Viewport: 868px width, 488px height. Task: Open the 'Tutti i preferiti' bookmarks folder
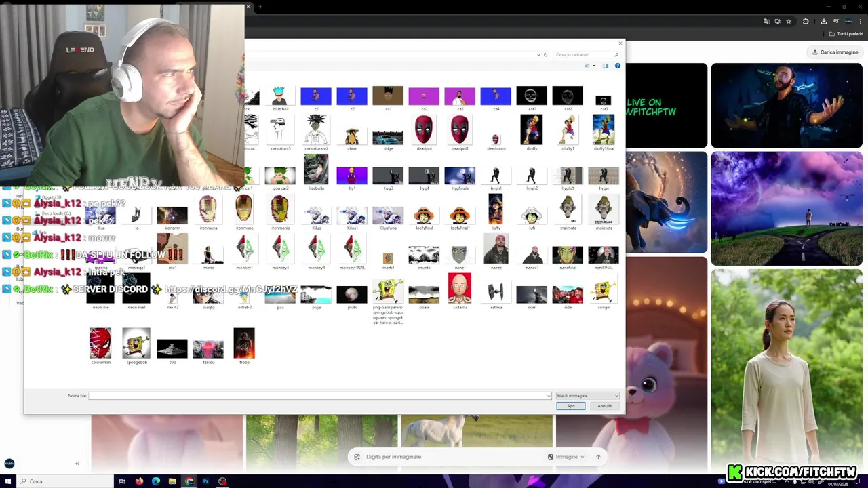(x=846, y=34)
